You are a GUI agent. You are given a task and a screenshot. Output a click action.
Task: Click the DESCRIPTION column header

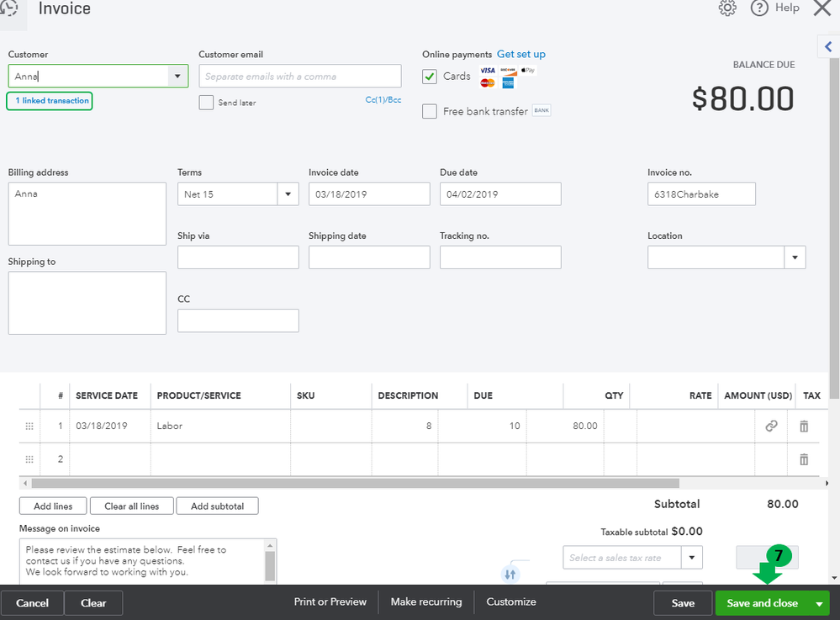[x=408, y=395]
